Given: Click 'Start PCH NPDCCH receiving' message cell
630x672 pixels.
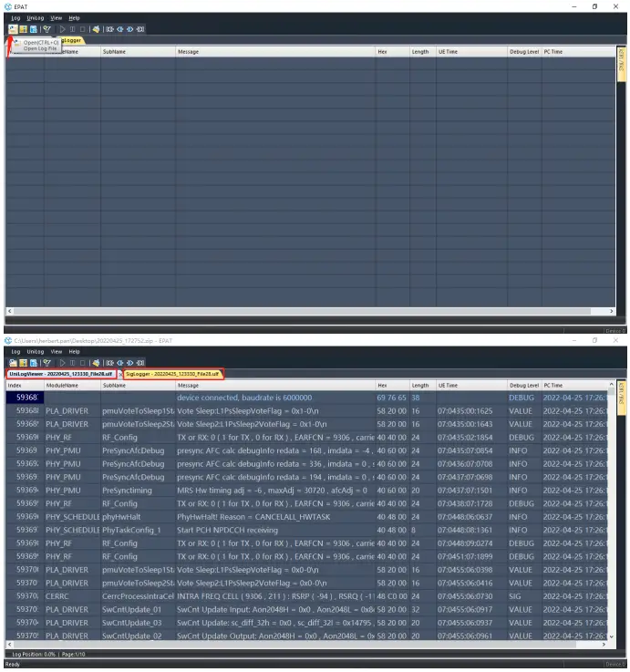Looking at the screenshot, I should click(x=275, y=531).
